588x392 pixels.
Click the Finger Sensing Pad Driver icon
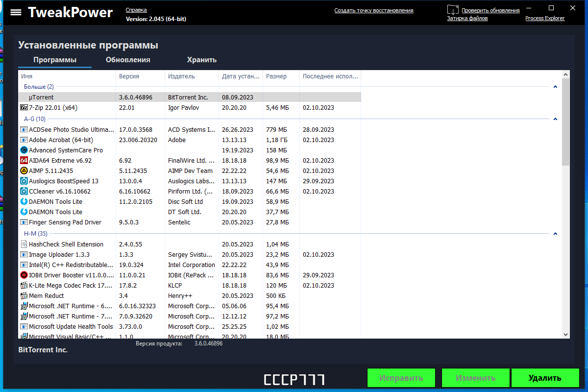(x=24, y=222)
